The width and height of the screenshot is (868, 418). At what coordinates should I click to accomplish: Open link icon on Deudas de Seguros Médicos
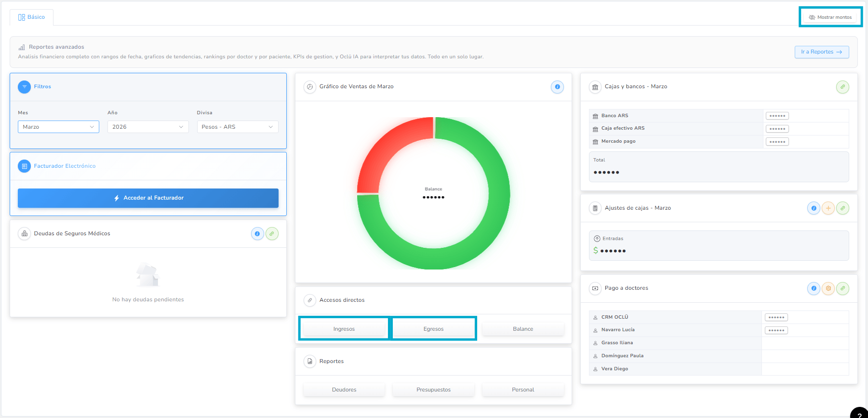tap(272, 234)
